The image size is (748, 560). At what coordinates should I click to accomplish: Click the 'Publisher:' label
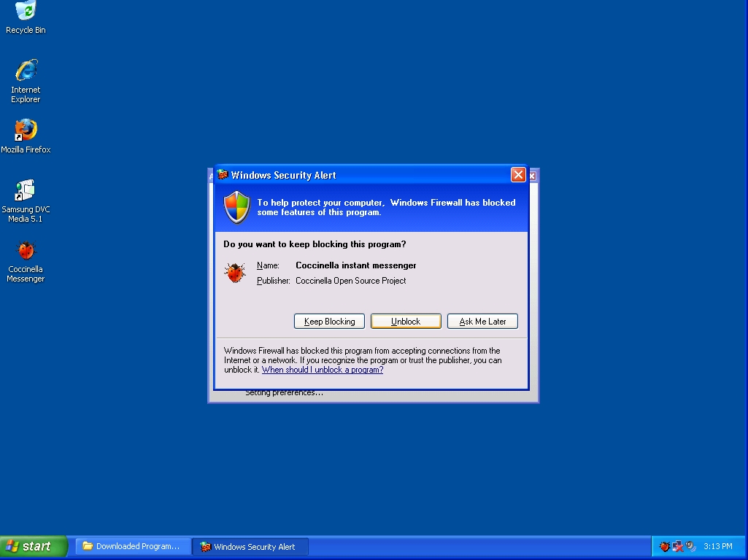[x=274, y=281]
